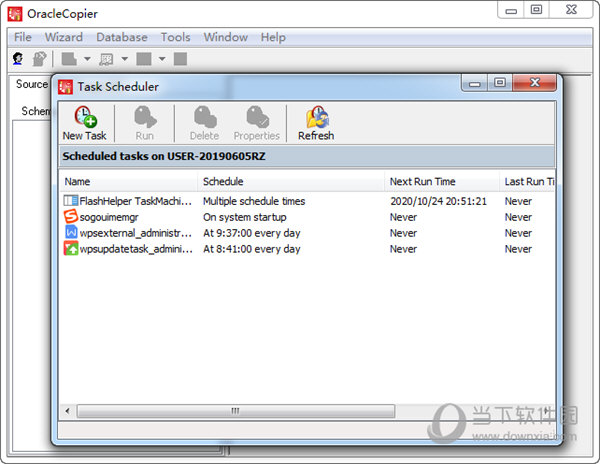Sort by Next Run Time column header
This screenshot has height=464, width=600.
(x=442, y=181)
